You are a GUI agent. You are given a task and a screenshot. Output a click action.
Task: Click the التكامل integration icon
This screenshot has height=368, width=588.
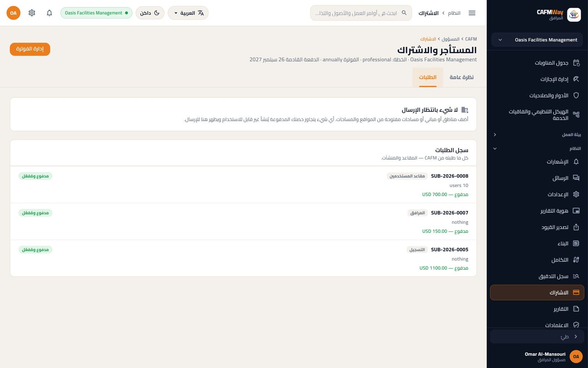576,260
